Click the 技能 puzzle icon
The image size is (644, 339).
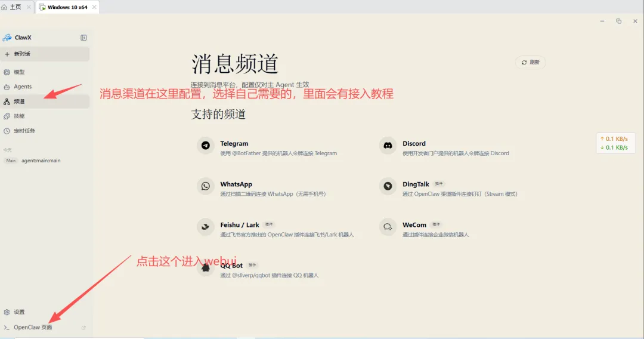(x=7, y=116)
